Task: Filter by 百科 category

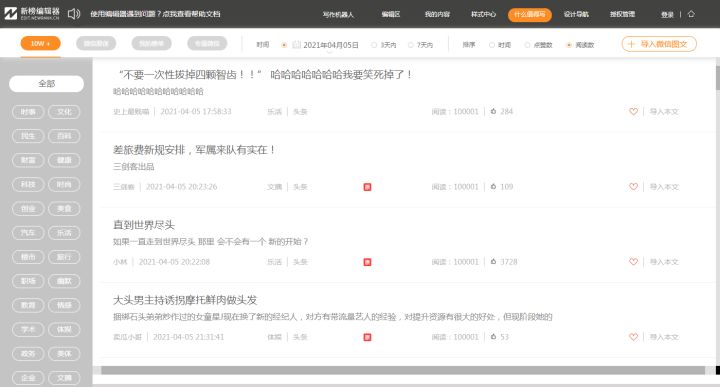Action: tap(64, 136)
